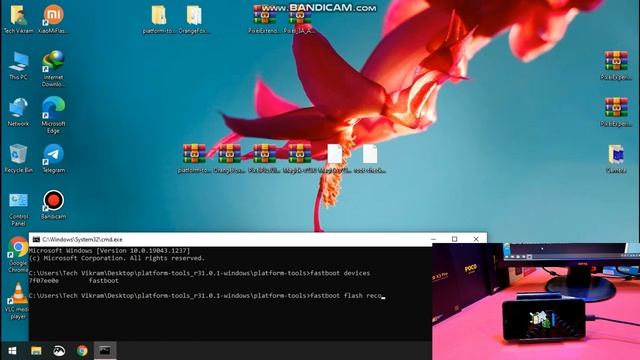Viewport: 640px width, 360px height.
Task: Click the active cmd taskbar button
Action: (105, 351)
